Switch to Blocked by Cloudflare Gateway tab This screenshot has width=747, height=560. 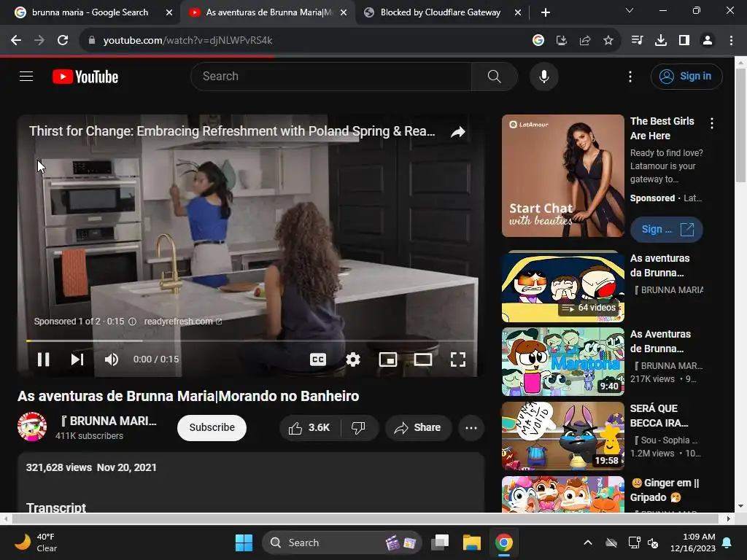tap(440, 12)
